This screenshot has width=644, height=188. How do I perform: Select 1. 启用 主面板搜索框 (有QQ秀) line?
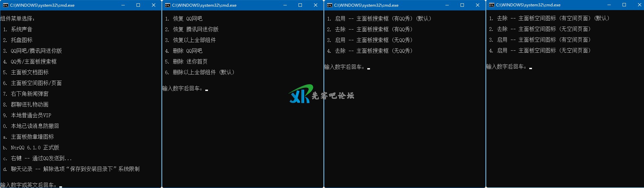point(379,19)
